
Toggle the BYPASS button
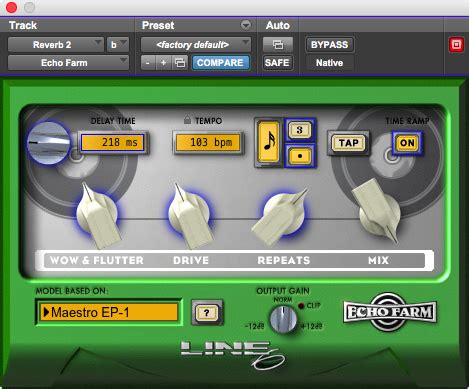coord(329,45)
